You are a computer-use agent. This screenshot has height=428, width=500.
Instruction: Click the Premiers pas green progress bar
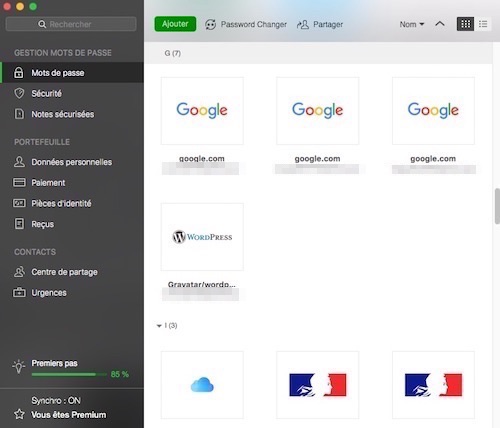[x=69, y=374]
